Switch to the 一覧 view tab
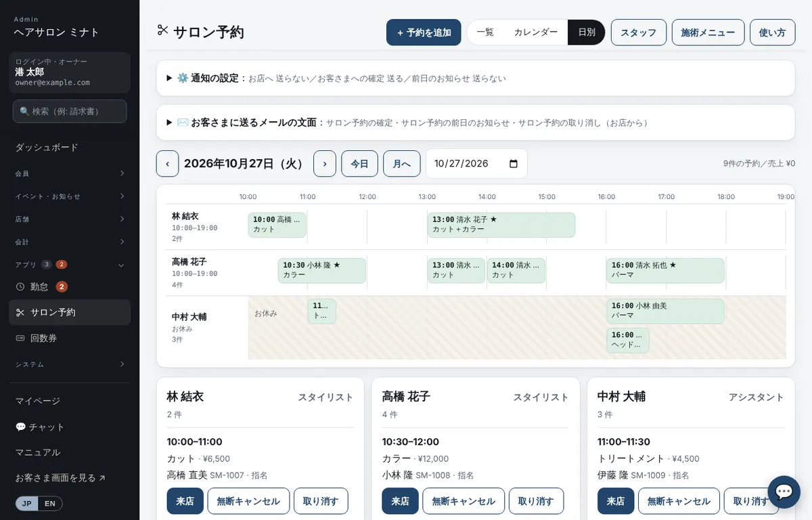This screenshot has width=812, height=520. (485, 32)
